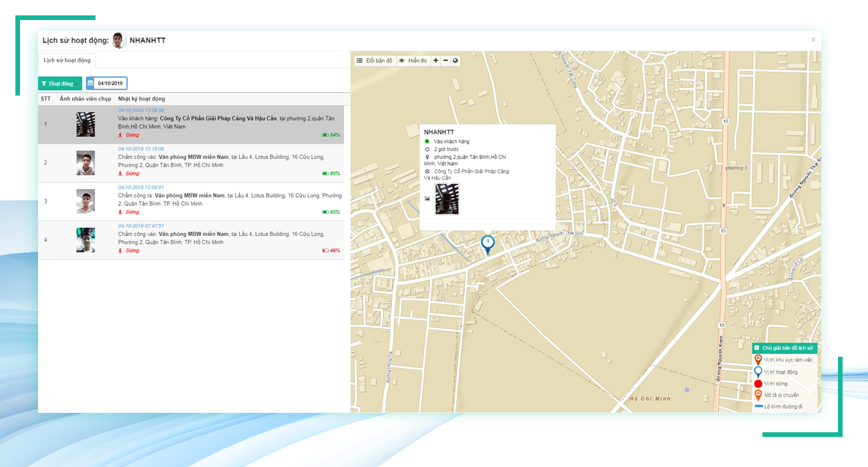868x467 pixels.
Task: Click the 85% battery indicator in row 3
Action: click(331, 212)
